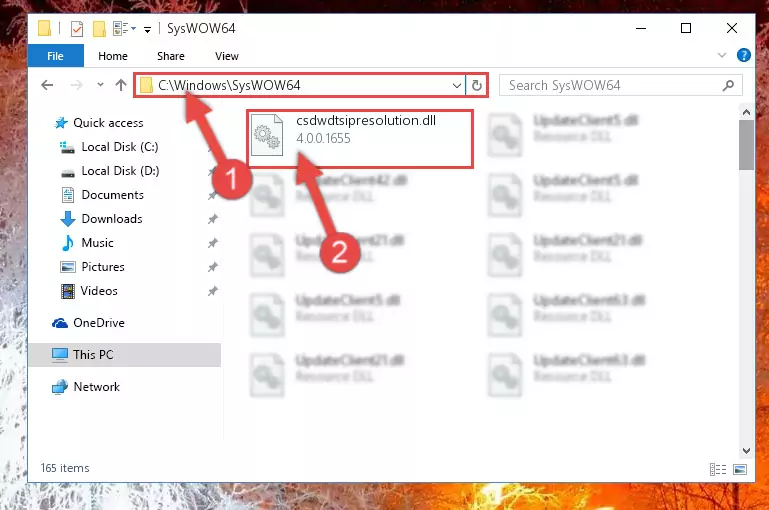Click the search magnifier icon
Image resolution: width=769 pixels, height=510 pixels.
click(728, 85)
